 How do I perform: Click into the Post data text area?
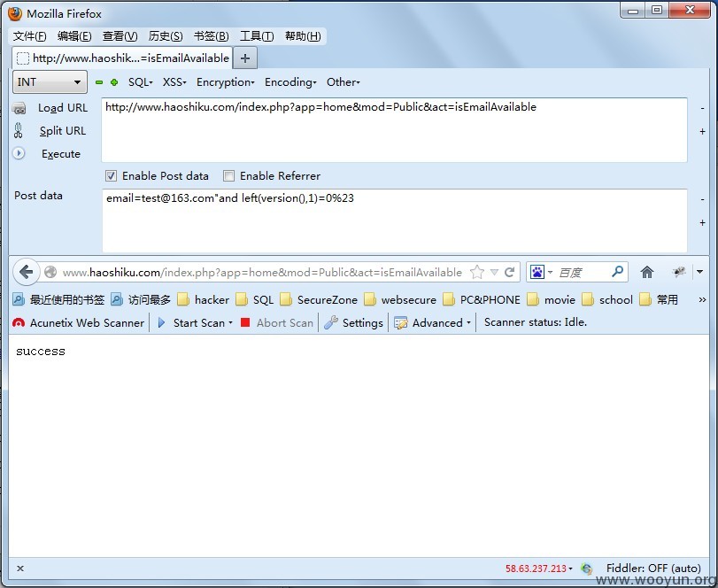(395, 220)
